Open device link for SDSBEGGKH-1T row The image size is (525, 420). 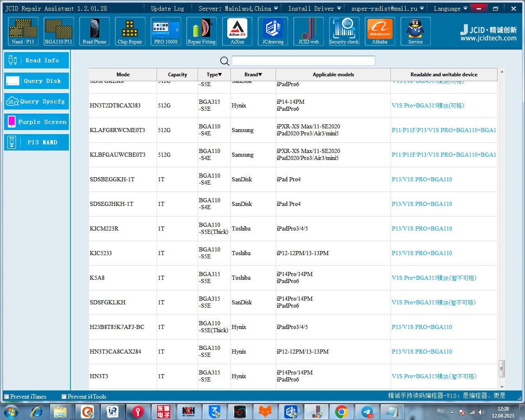click(422, 179)
